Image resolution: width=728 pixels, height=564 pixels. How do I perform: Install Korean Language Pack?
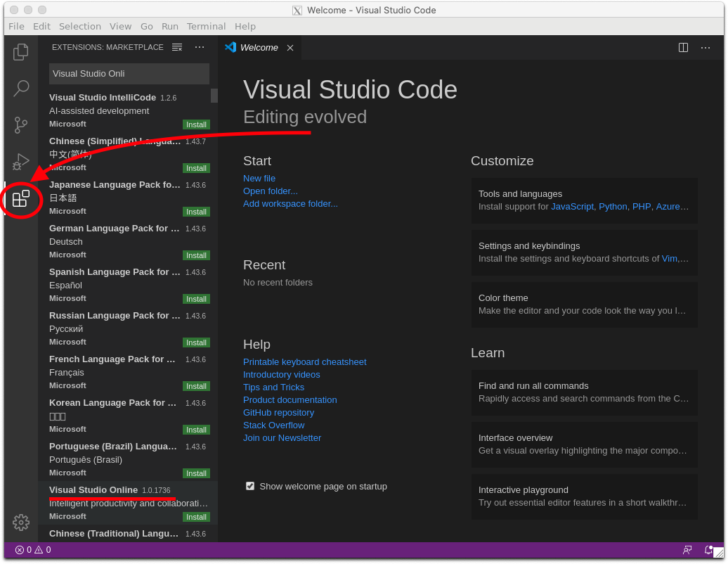196,430
